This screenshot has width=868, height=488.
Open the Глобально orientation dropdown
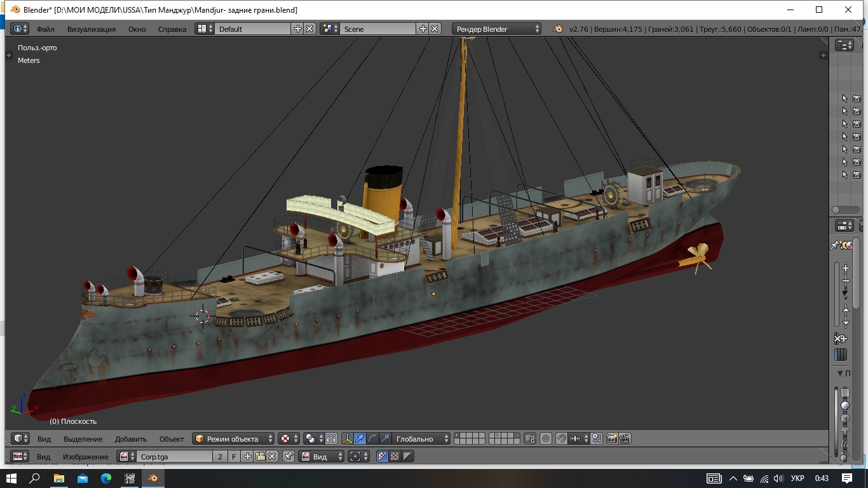[x=421, y=438]
